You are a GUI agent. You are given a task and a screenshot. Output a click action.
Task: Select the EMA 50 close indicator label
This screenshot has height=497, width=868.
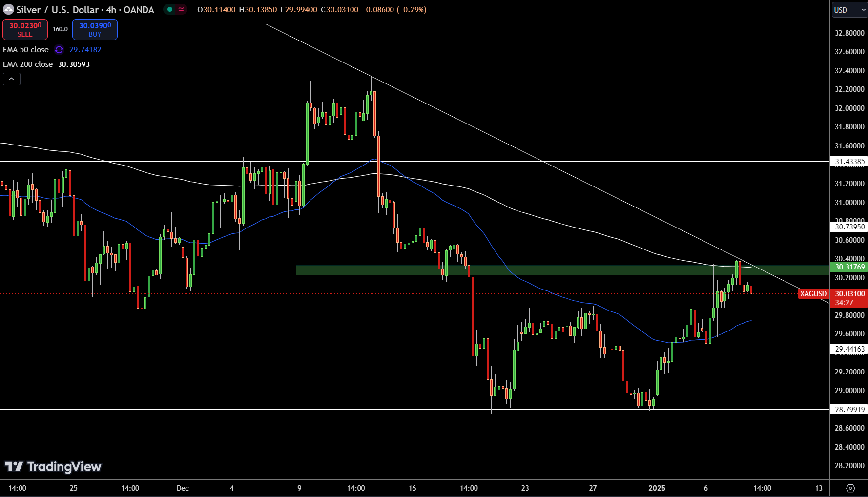coord(26,50)
